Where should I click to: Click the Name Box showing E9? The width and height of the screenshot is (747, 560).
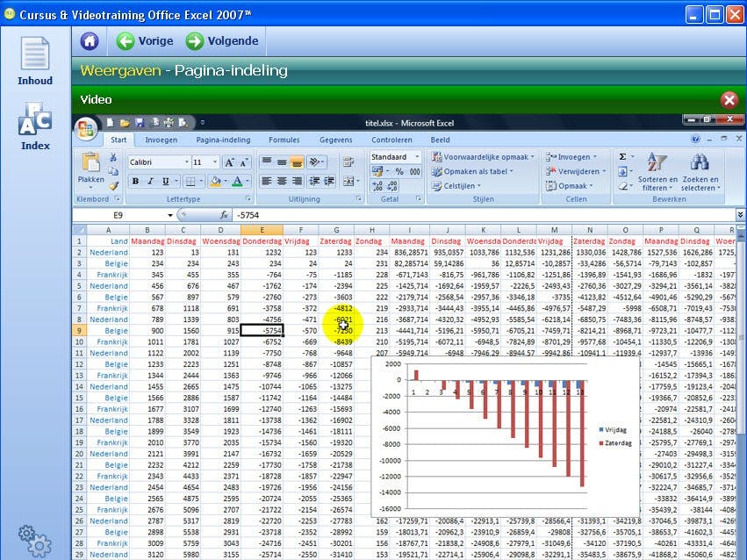119,215
